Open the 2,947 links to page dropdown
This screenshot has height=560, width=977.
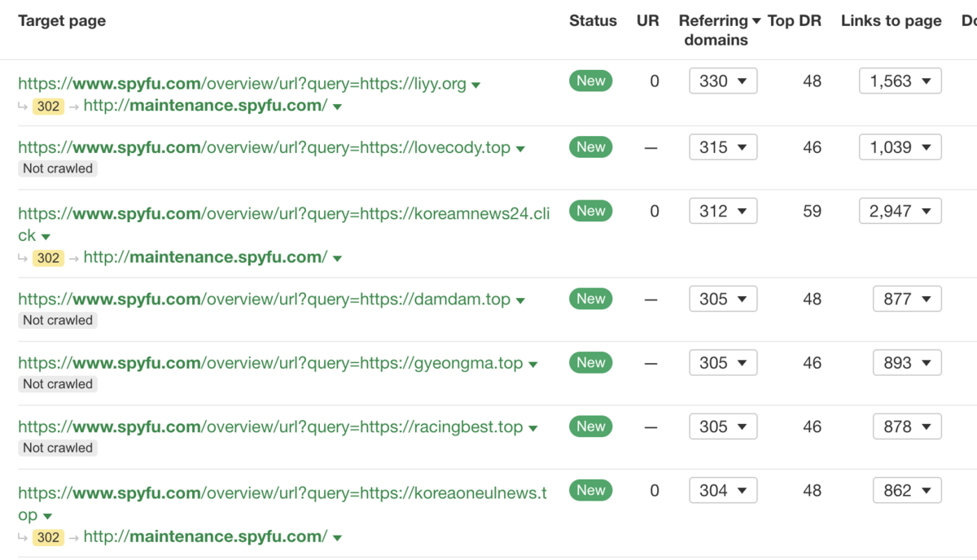point(900,212)
